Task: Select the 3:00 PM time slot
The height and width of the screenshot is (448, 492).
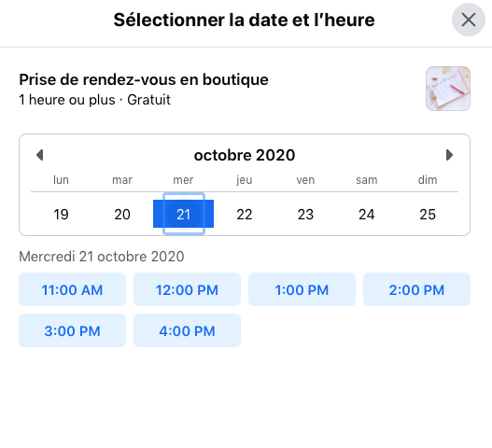Action: click(72, 330)
